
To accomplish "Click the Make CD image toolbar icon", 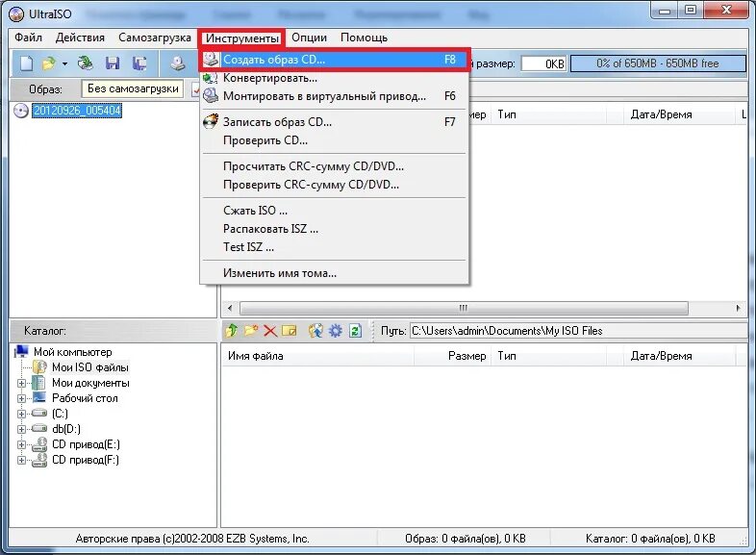I will pyautogui.click(x=178, y=63).
